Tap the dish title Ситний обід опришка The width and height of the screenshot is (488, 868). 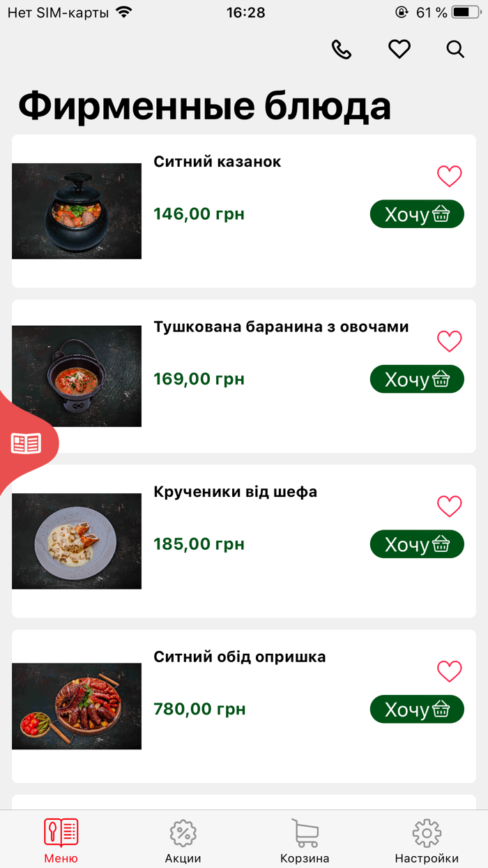(240, 656)
